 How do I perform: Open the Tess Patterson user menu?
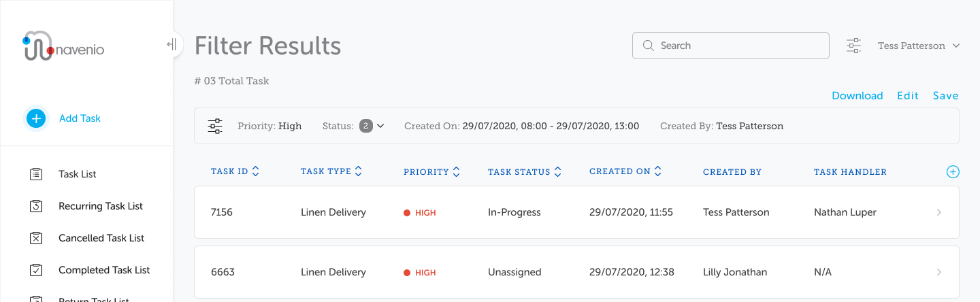coord(919,46)
